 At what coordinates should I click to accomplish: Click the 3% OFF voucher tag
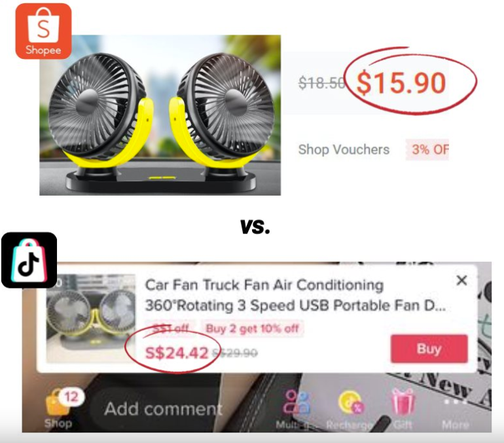point(427,149)
